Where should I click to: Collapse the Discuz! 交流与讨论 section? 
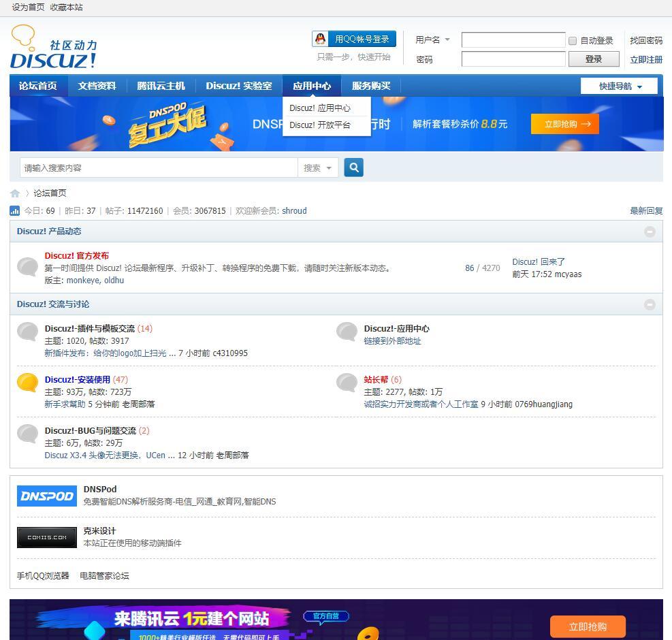(650, 304)
